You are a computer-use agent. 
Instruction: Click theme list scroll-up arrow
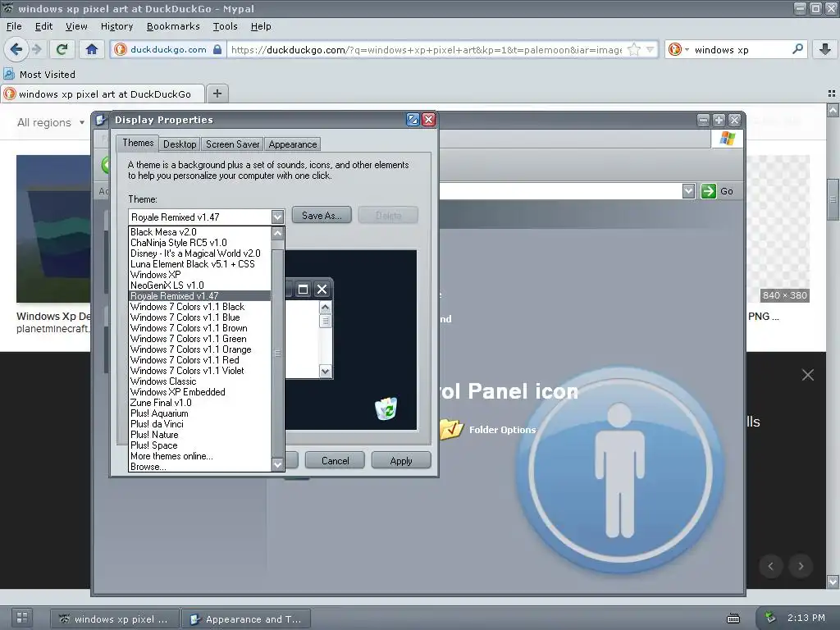pos(277,233)
